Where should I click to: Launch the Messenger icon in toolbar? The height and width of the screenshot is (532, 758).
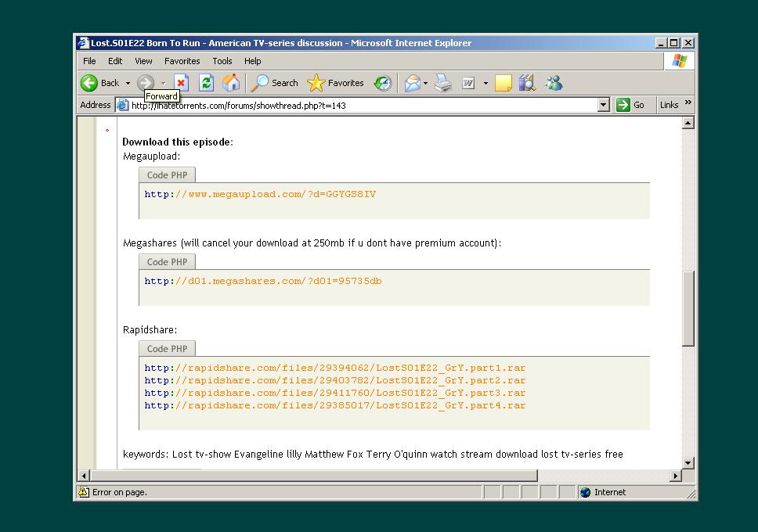(x=554, y=83)
